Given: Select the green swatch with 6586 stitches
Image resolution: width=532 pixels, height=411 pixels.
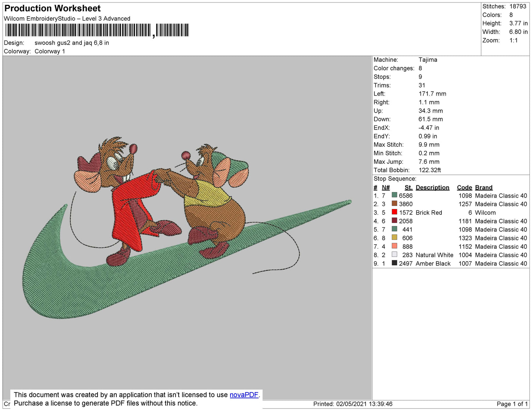Looking at the screenshot, I should pyautogui.click(x=394, y=195).
